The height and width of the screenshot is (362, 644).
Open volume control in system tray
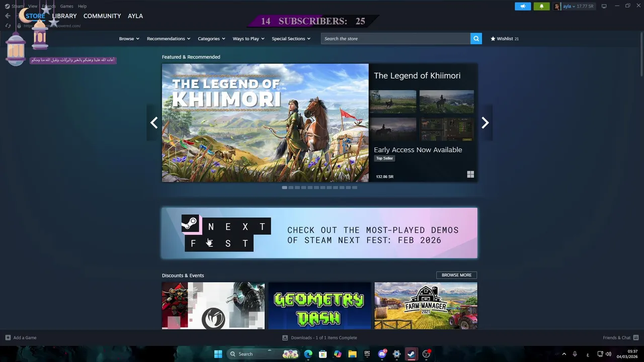609,354
